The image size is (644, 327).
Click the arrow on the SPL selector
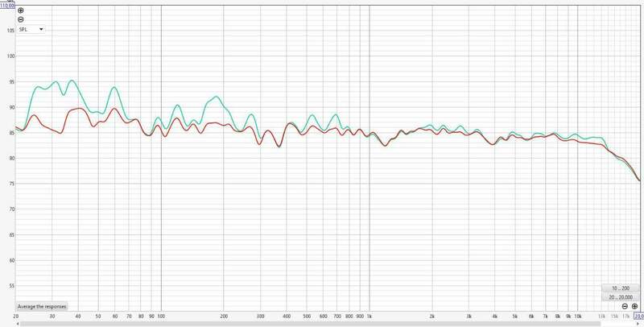point(40,29)
